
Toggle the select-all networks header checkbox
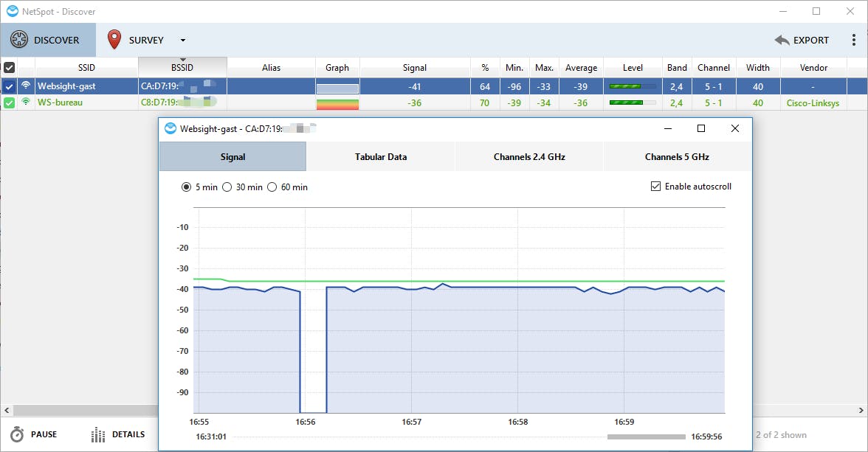9,67
